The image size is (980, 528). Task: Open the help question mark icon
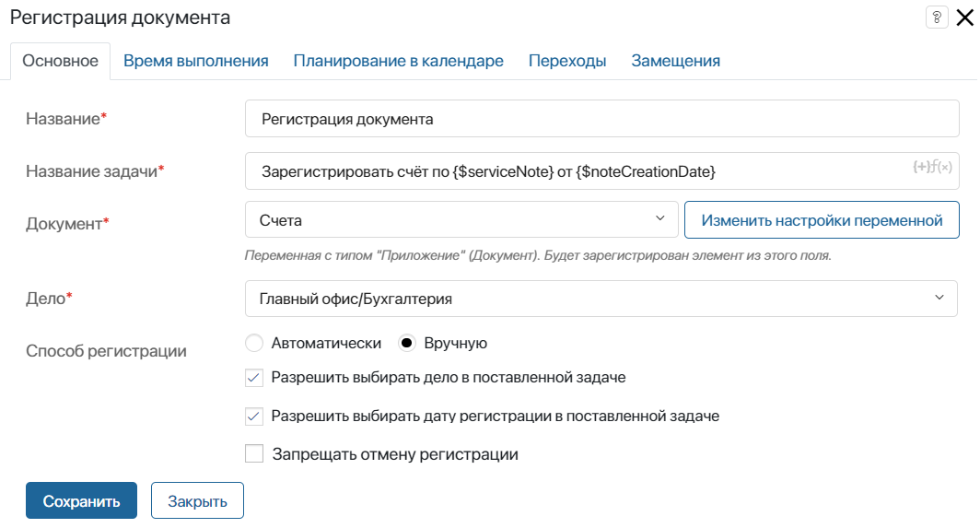point(936,18)
